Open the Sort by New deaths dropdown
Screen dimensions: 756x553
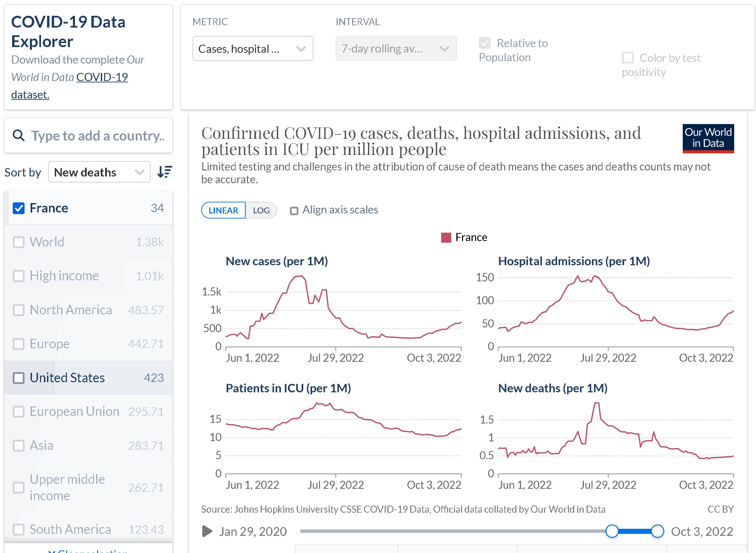click(99, 172)
